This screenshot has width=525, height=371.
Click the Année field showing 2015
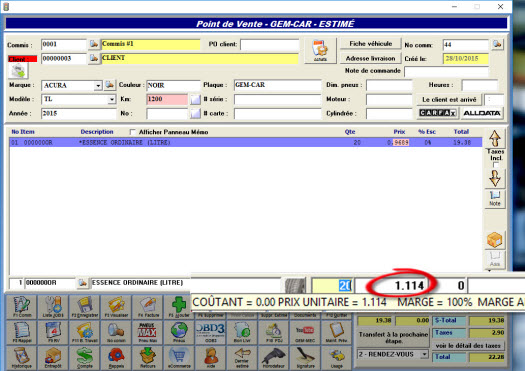(x=78, y=114)
